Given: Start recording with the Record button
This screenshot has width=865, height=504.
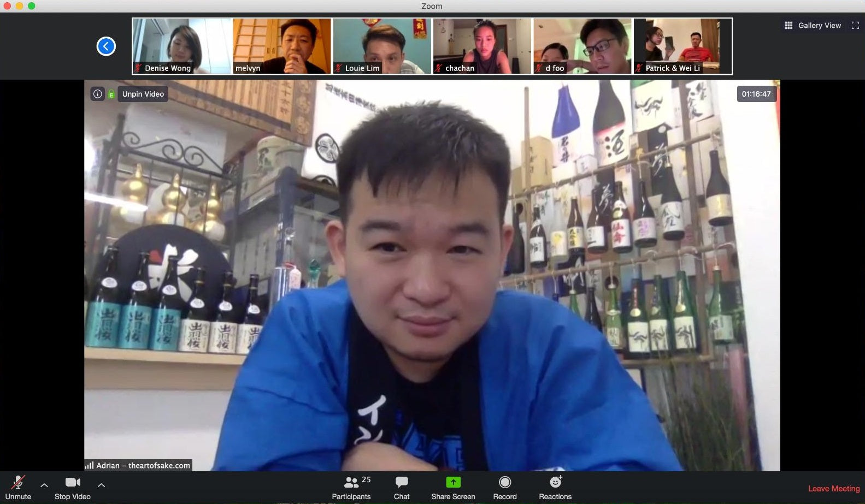Looking at the screenshot, I should coord(504,487).
